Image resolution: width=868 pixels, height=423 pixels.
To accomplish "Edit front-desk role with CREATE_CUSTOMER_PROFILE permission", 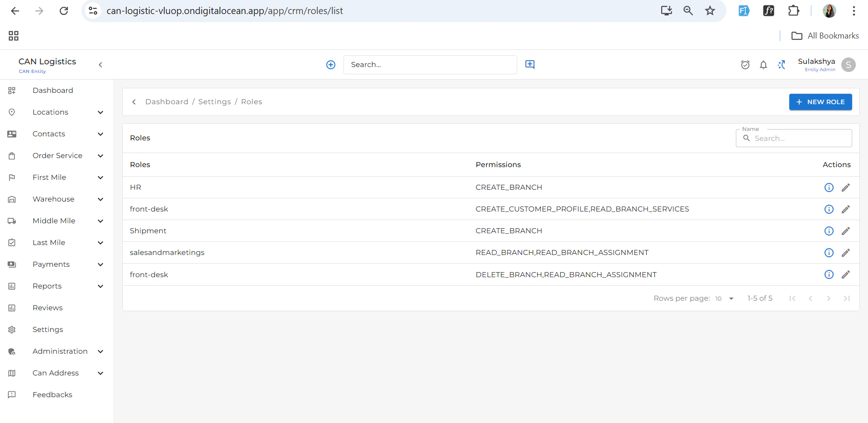I will pos(846,209).
